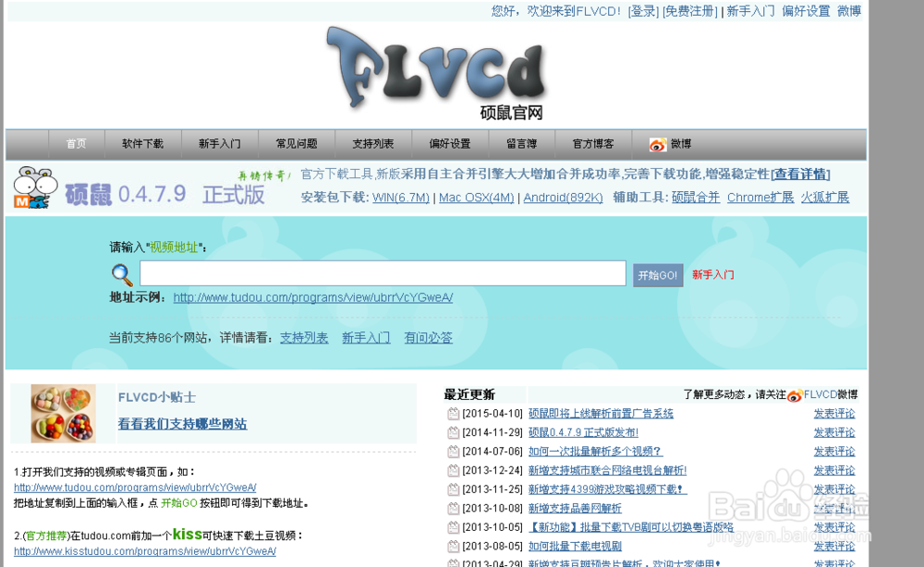
Task: Open the 硕鼠合并 tool link
Action: click(696, 198)
